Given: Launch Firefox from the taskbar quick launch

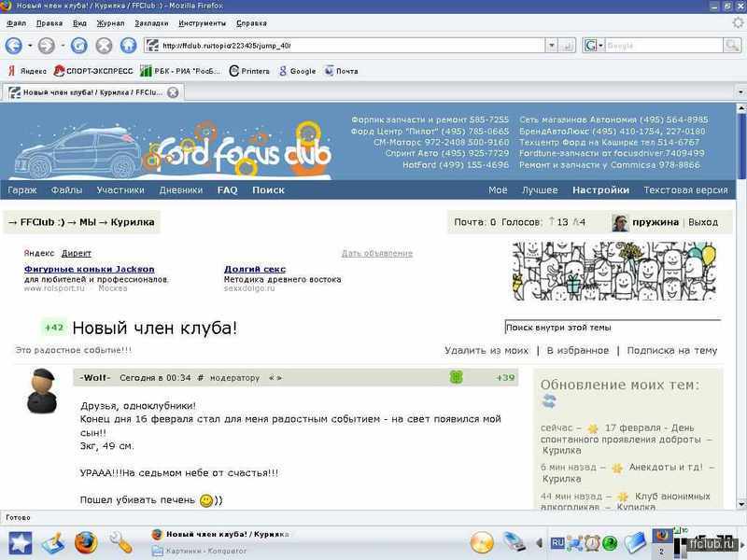Looking at the screenshot, I should tap(85, 541).
